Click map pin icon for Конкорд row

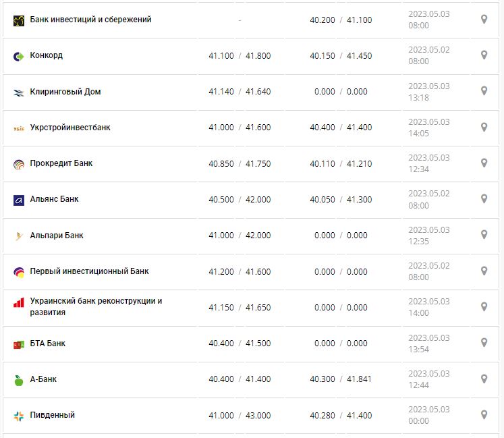(x=484, y=55)
